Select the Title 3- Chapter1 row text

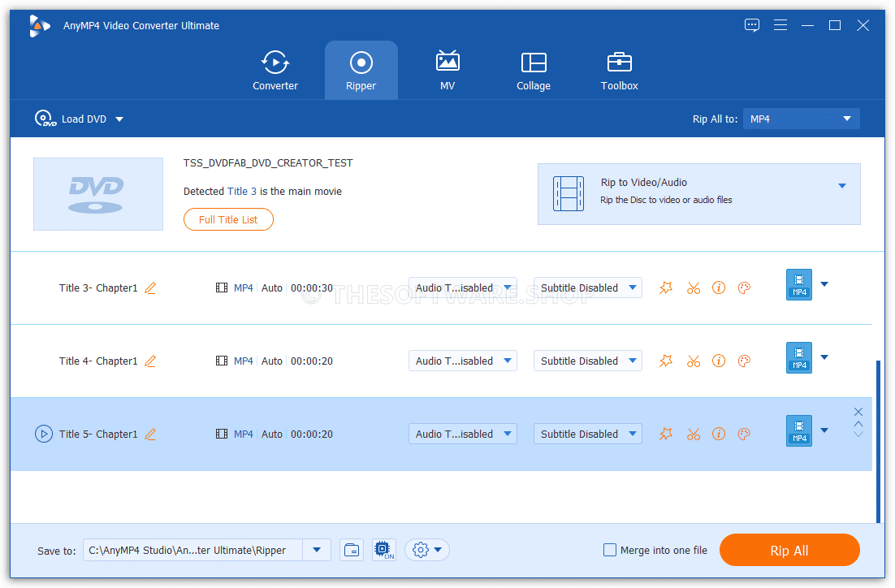98,288
